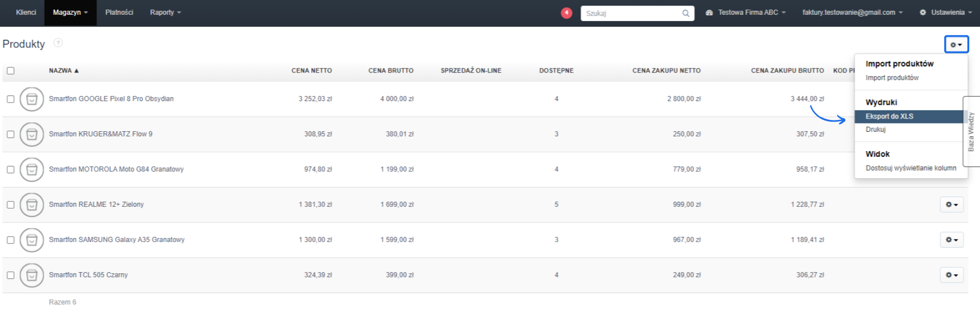Open the Raporty dropdown menu
The image size is (980, 310).
point(165,12)
